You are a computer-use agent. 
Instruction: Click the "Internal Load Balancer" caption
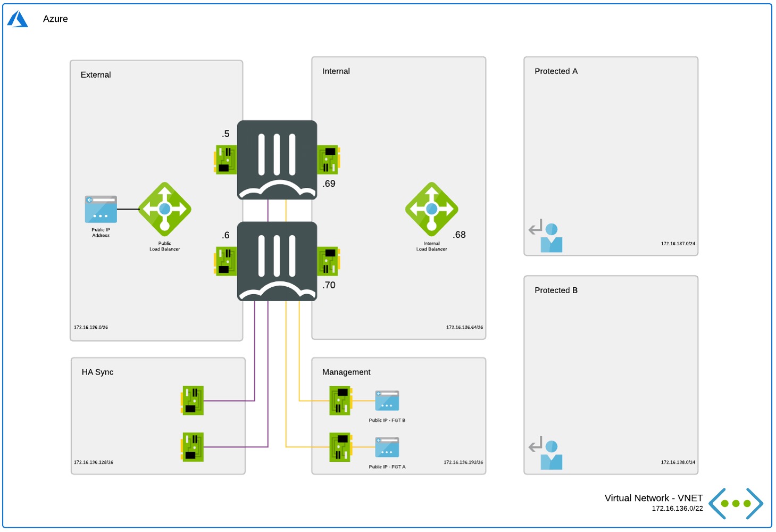[x=432, y=246]
